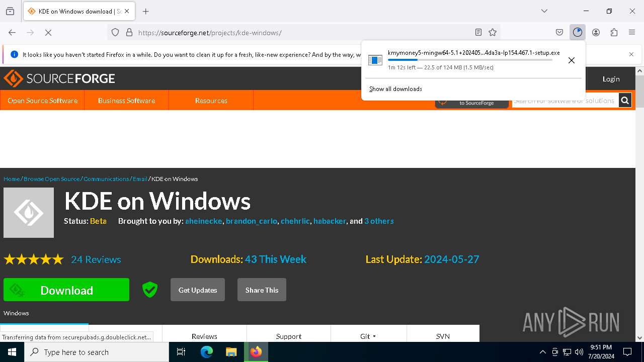This screenshot has width=644, height=362.
Task: Open Microsoft Edge from the taskbar
Action: [207, 352]
